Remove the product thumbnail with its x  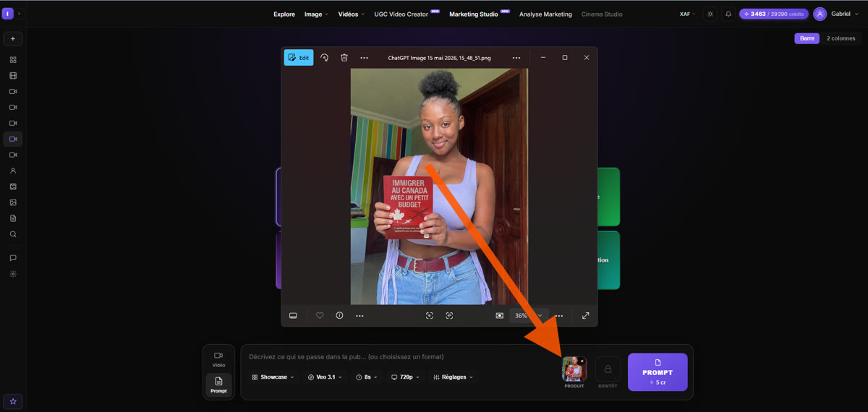tap(582, 361)
